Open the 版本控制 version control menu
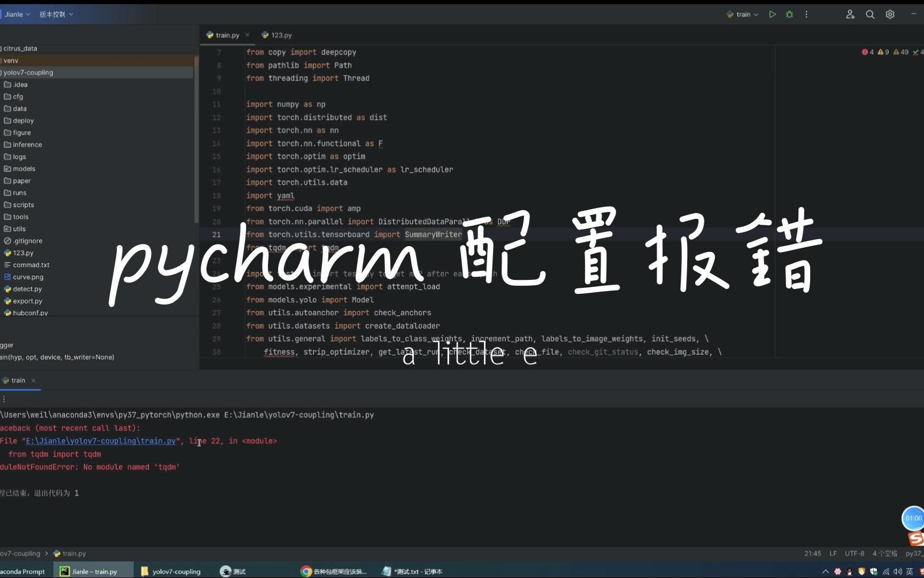The height and width of the screenshot is (578, 924). pyautogui.click(x=56, y=14)
